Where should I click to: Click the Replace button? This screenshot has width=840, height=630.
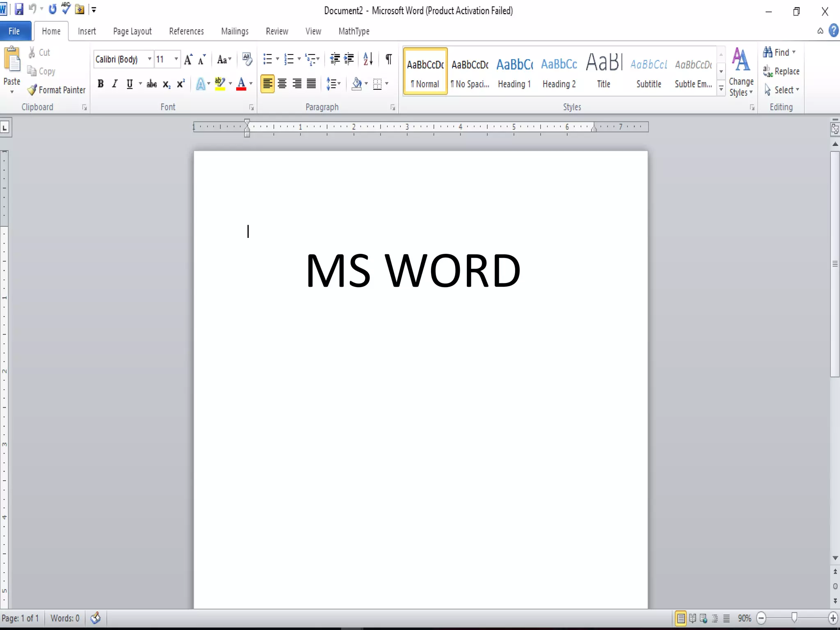click(781, 71)
